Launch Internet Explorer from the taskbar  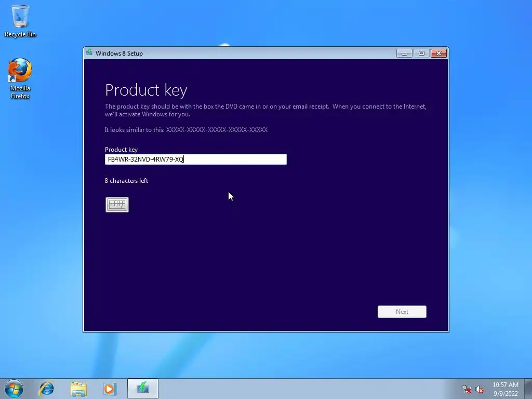point(46,389)
